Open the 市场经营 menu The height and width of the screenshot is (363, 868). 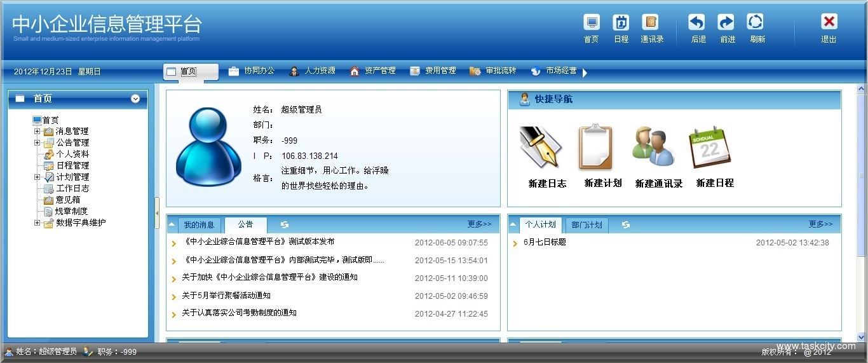tap(553, 71)
